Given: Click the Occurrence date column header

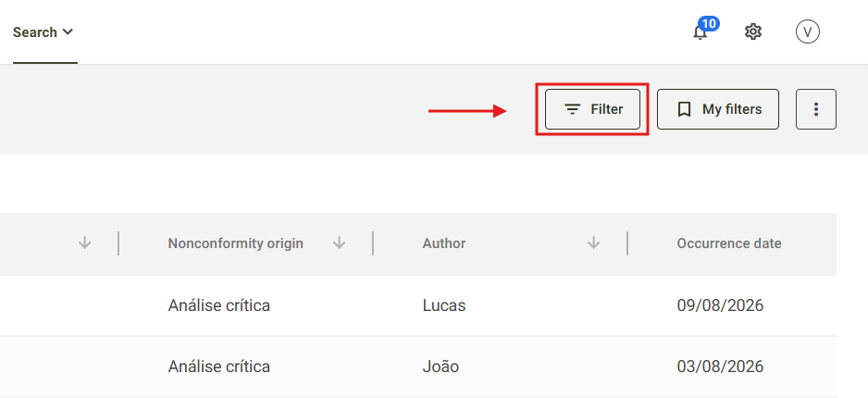Looking at the screenshot, I should (729, 243).
